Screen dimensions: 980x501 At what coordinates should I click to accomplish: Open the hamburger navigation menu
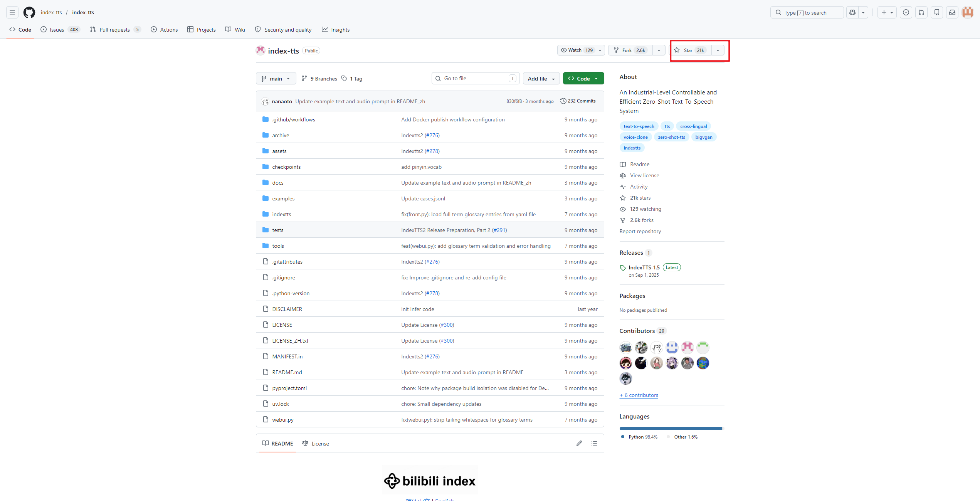[x=12, y=12]
